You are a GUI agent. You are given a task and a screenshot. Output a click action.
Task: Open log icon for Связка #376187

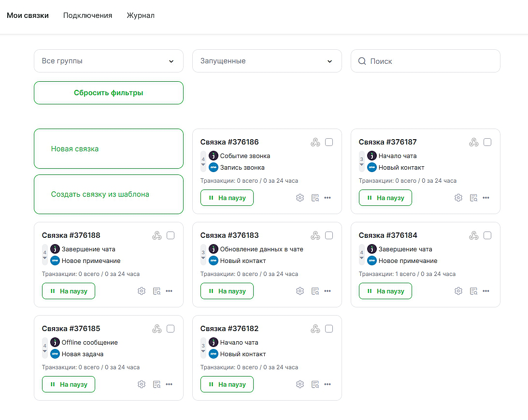point(473,198)
